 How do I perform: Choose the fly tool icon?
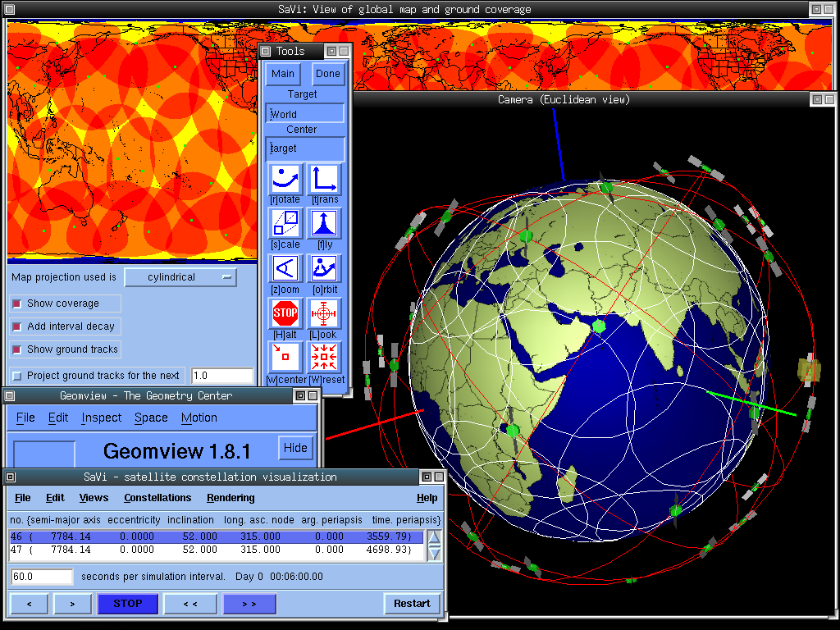[324, 224]
